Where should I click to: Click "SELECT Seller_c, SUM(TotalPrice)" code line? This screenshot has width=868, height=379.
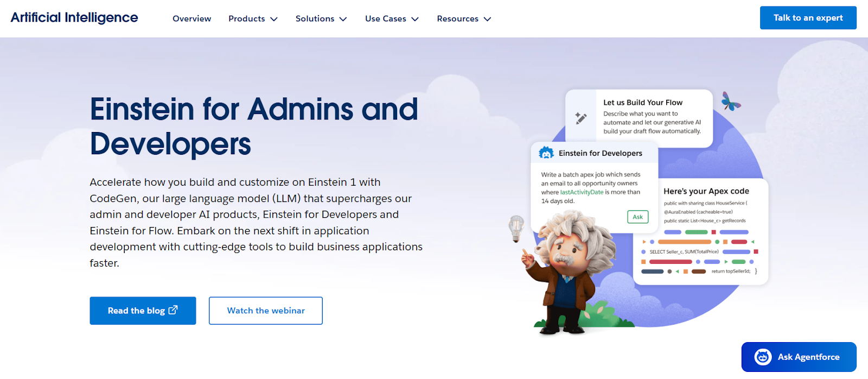click(684, 252)
